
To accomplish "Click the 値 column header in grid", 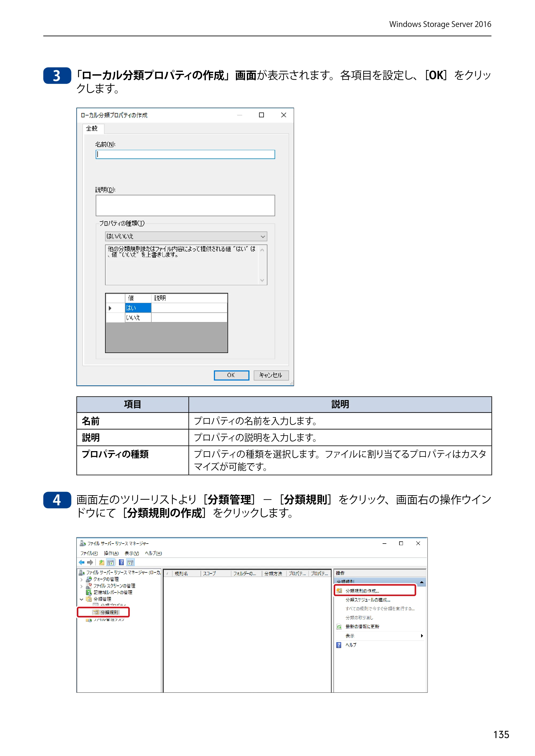I will click(138, 298).
